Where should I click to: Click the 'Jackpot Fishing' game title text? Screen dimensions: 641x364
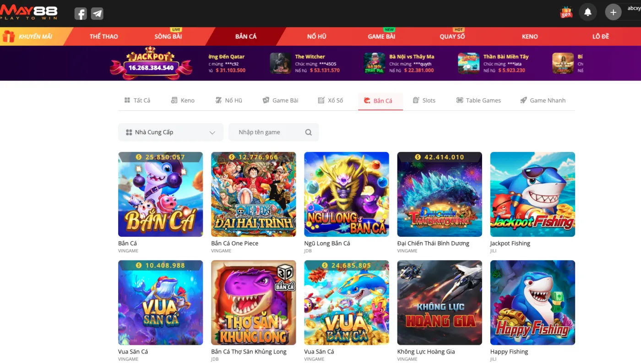[x=510, y=244]
